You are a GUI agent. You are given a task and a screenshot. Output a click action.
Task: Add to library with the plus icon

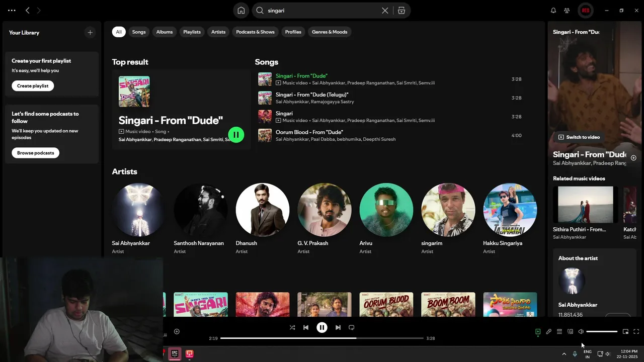[90, 33]
